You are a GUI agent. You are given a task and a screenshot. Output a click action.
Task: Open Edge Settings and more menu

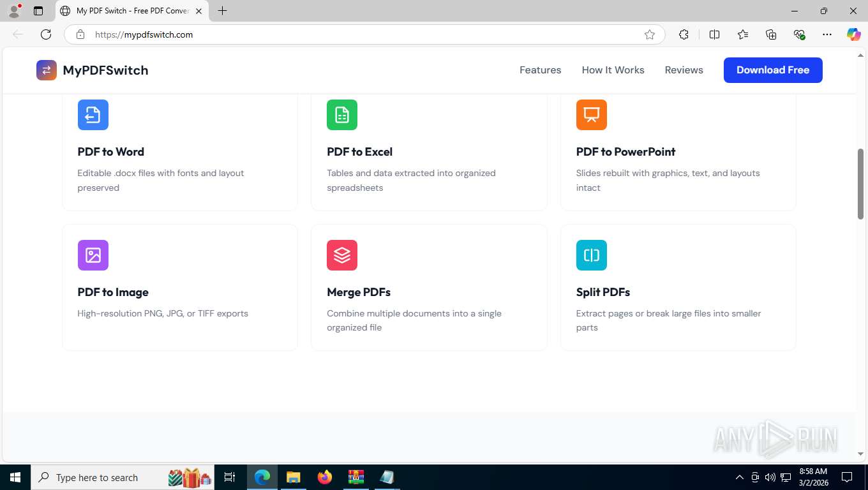tap(827, 34)
